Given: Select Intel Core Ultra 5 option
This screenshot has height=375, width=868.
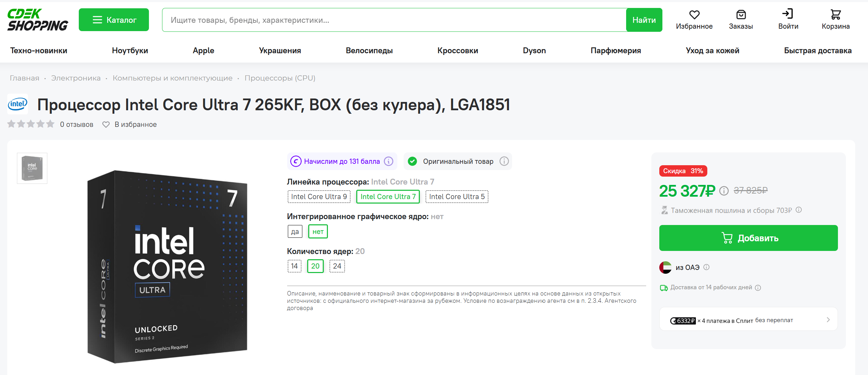Looking at the screenshot, I should coord(457,197).
